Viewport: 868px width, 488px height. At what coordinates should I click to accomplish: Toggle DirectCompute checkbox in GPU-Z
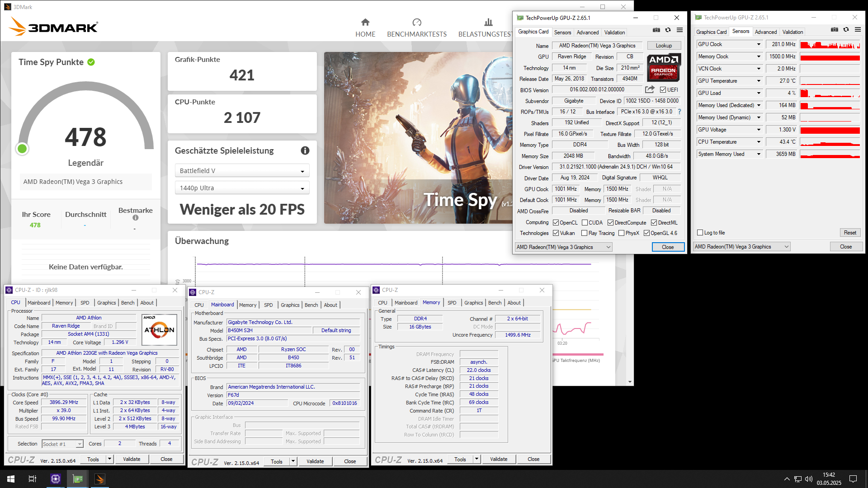[610, 223]
